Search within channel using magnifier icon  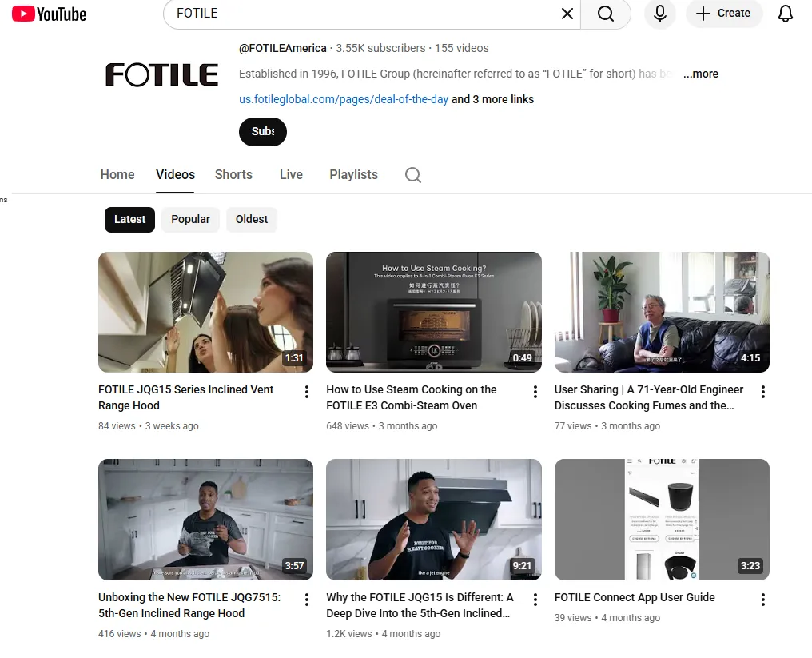(x=412, y=175)
